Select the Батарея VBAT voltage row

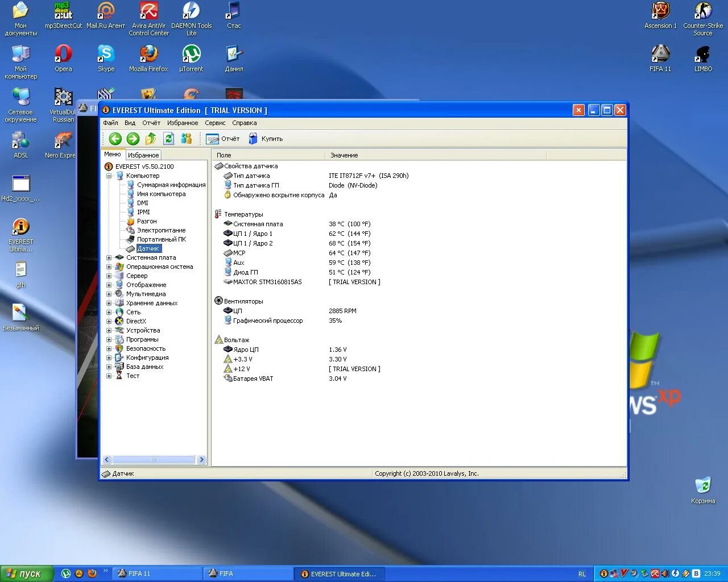point(419,379)
